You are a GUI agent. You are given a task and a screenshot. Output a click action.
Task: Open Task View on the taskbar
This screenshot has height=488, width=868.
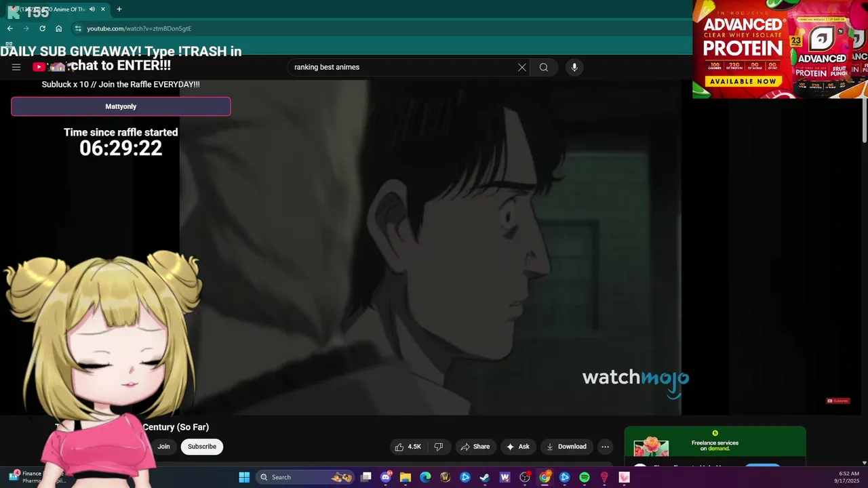tap(366, 477)
